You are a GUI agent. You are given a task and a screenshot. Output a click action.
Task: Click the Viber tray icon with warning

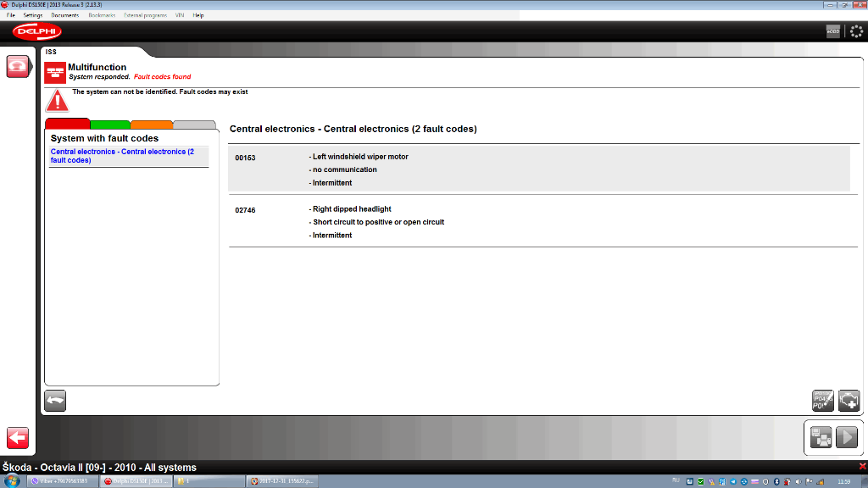[x=711, y=482]
